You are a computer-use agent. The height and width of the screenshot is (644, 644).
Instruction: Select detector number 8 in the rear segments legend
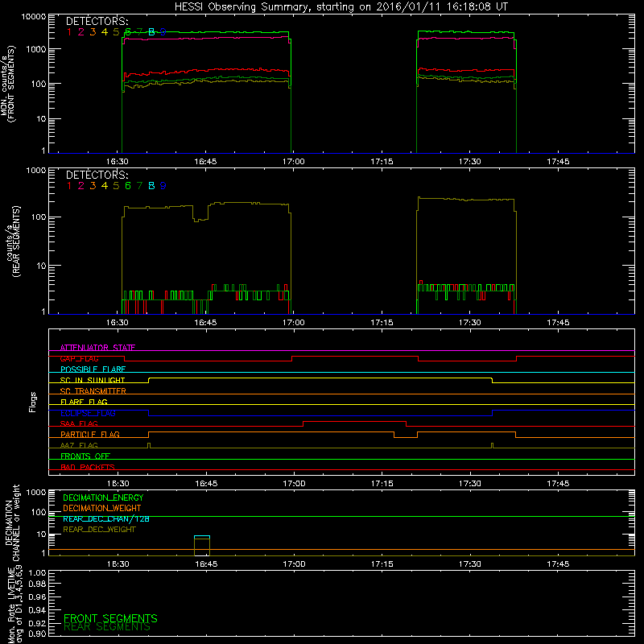151,186
